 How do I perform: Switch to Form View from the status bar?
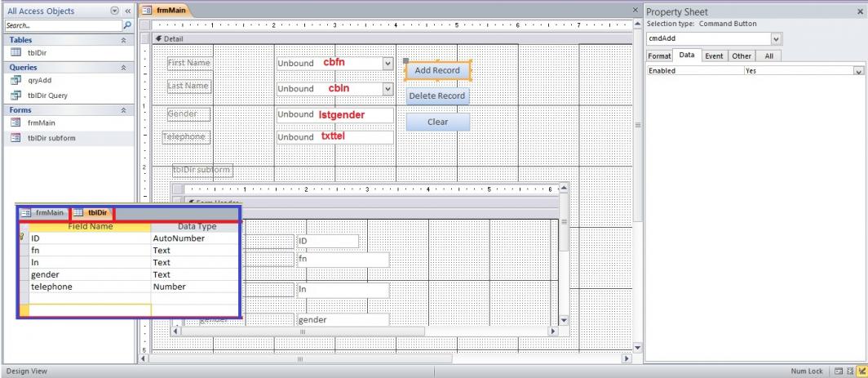pos(839,371)
